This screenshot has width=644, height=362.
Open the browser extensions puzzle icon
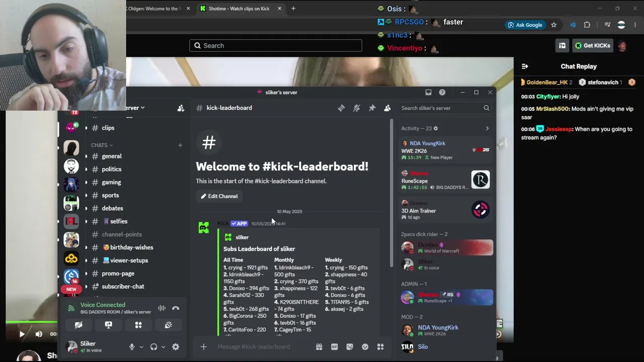[x=587, y=25]
